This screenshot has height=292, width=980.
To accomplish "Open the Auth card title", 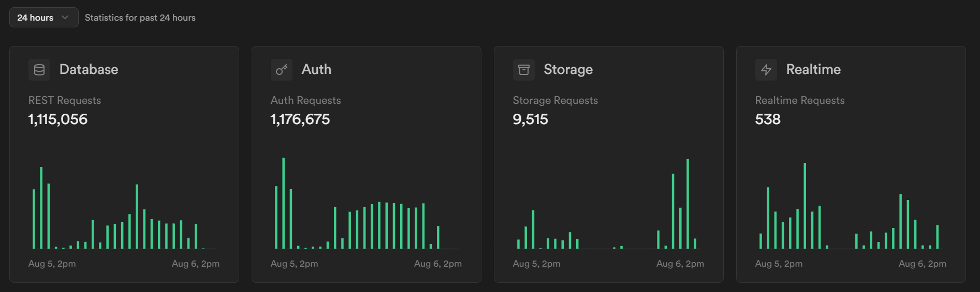I will [316, 69].
